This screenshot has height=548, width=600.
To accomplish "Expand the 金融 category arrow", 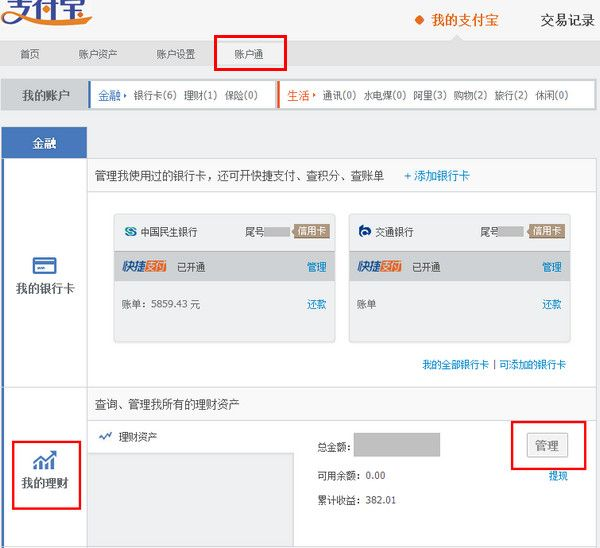I will (x=126, y=96).
